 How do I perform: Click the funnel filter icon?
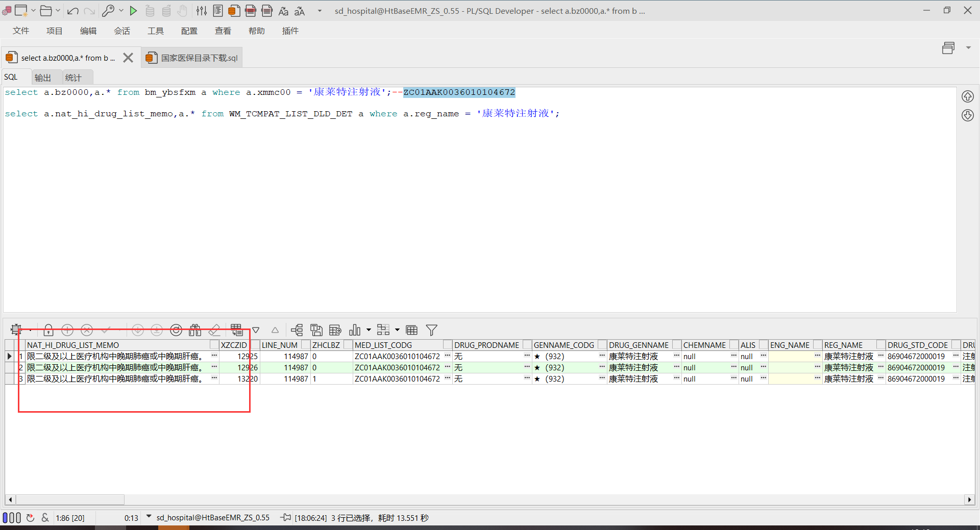coord(432,330)
